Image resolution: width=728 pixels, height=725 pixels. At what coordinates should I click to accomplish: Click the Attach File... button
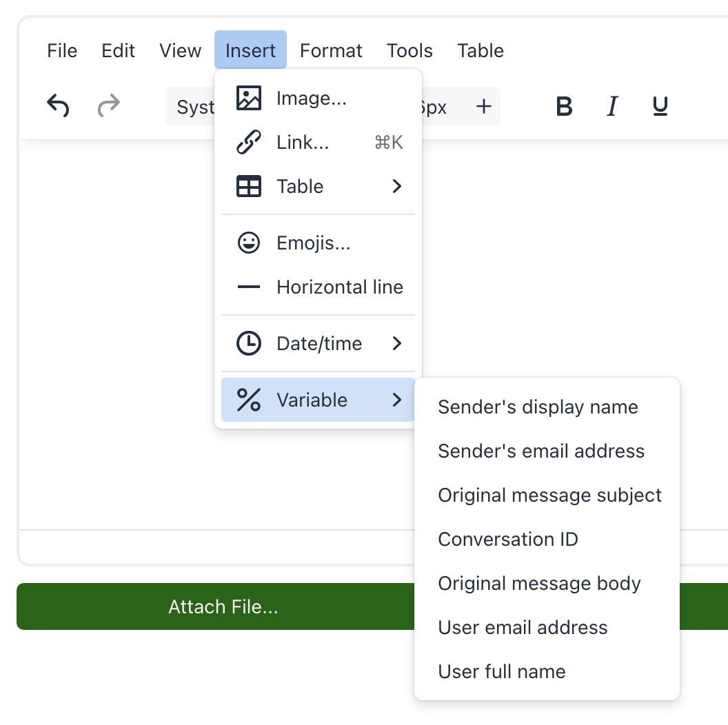223,606
